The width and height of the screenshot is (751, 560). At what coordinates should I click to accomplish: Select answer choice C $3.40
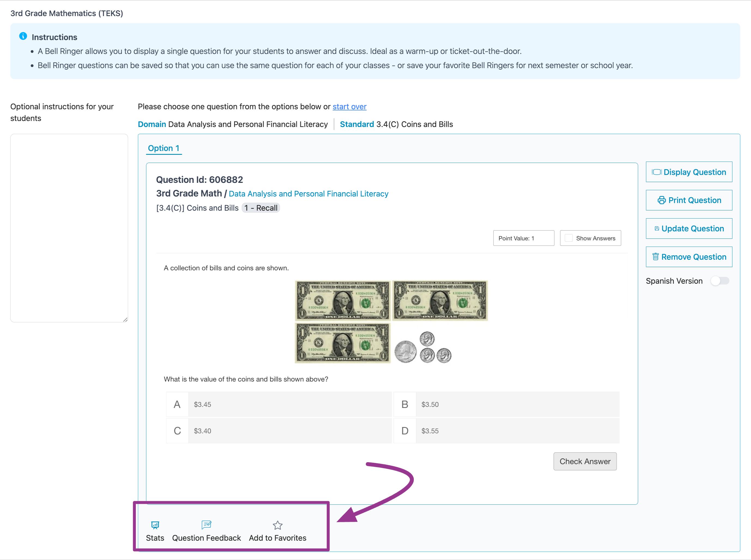coord(279,431)
